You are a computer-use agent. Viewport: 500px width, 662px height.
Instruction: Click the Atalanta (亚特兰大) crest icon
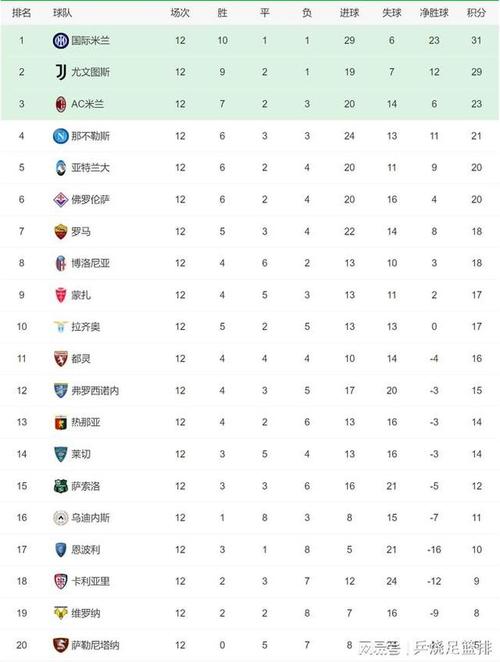(61, 168)
